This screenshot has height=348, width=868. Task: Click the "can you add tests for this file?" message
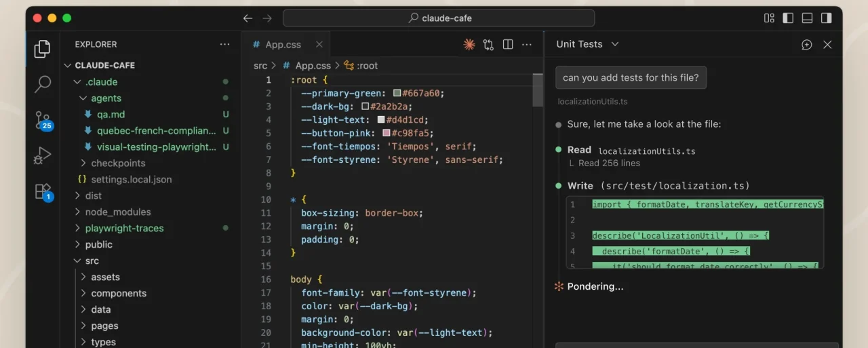pyautogui.click(x=631, y=77)
